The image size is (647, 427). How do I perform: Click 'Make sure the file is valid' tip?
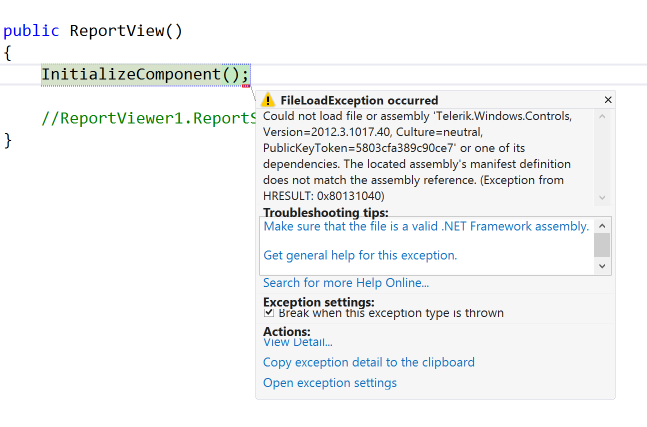click(426, 226)
